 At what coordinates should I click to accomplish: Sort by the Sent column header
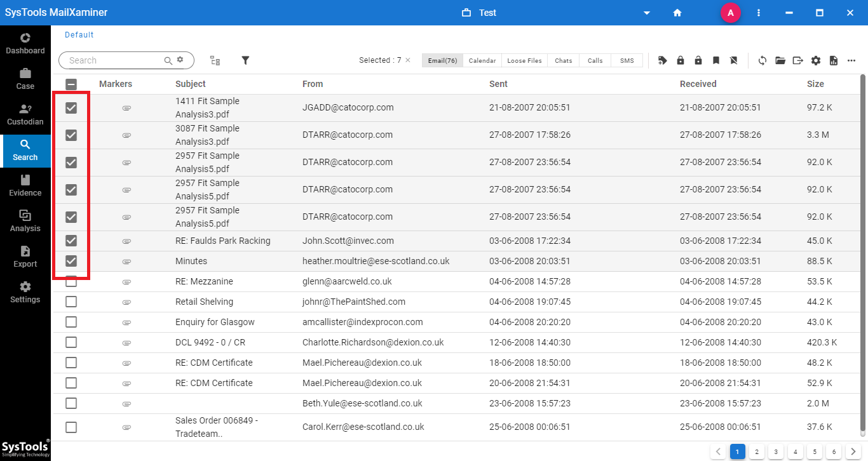pyautogui.click(x=498, y=84)
